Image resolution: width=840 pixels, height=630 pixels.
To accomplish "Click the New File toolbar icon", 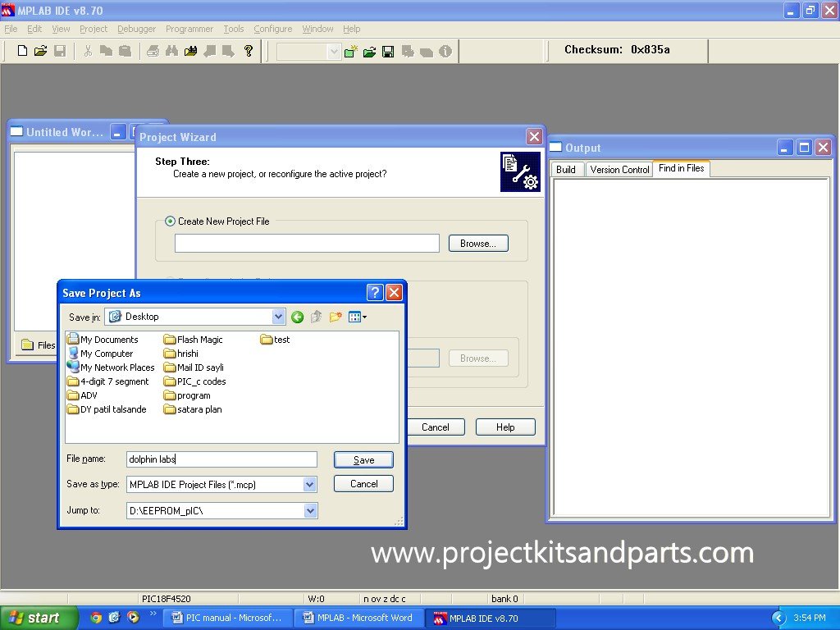I will tap(22, 51).
